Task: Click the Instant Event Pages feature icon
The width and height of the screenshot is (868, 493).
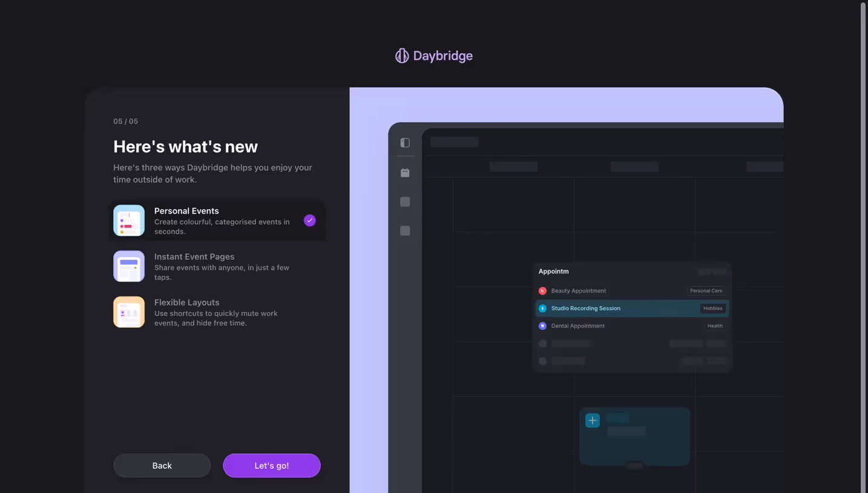Action: tap(128, 266)
